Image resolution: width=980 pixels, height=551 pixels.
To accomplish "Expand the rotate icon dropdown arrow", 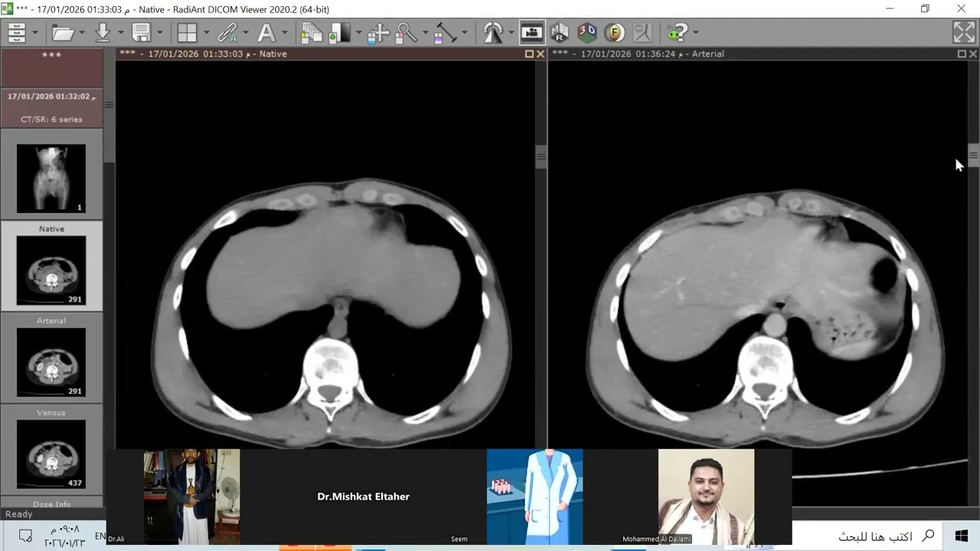I will pos(512,33).
